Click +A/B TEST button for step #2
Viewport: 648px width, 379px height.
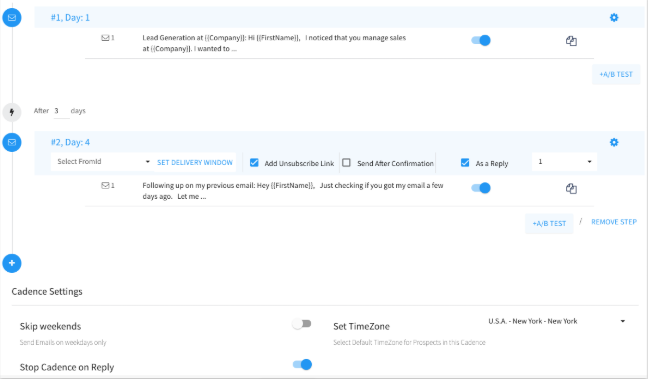(549, 224)
